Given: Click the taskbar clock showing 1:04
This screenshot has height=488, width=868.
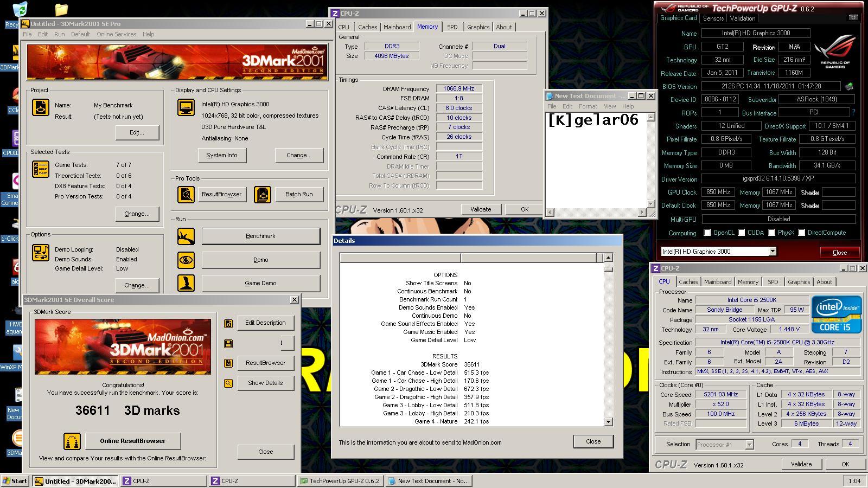Looking at the screenshot, I should tap(854, 481).
